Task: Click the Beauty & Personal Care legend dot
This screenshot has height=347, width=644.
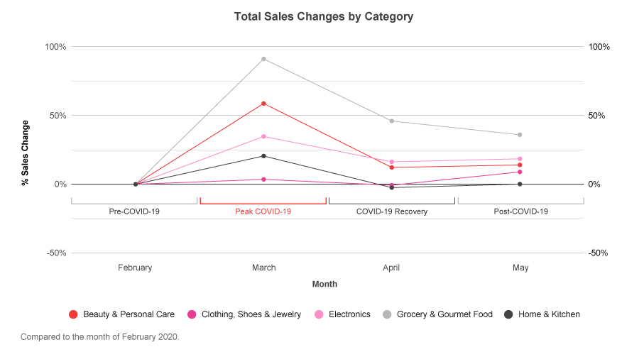Action: pyautogui.click(x=73, y=314)
